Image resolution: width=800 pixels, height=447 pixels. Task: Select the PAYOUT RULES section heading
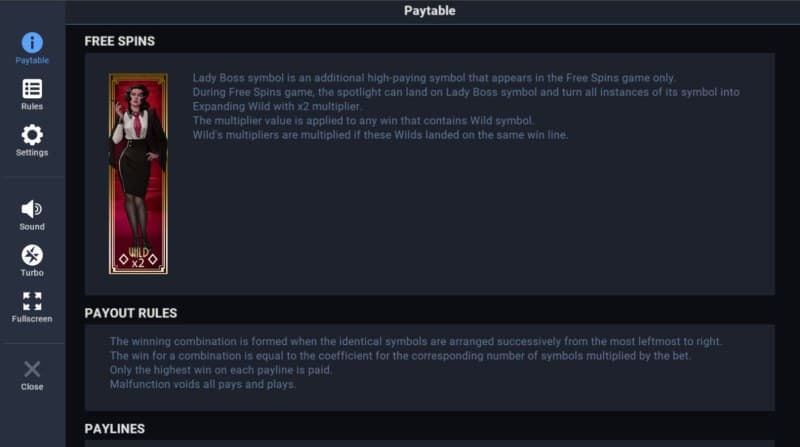point(130,312)
